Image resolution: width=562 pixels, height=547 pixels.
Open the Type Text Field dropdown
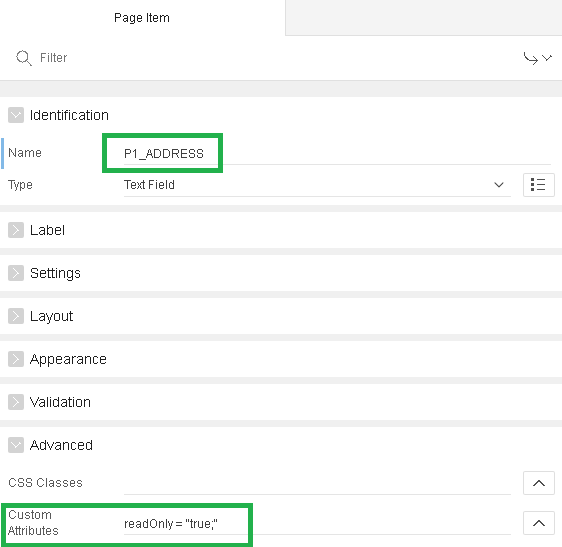[x=317, y=185]
